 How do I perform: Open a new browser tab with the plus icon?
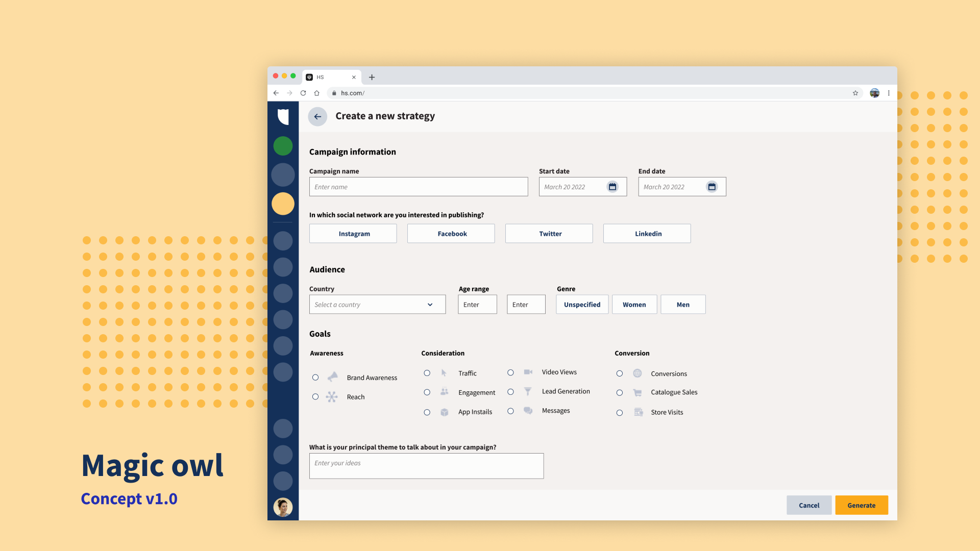click(x=372, y=77)
